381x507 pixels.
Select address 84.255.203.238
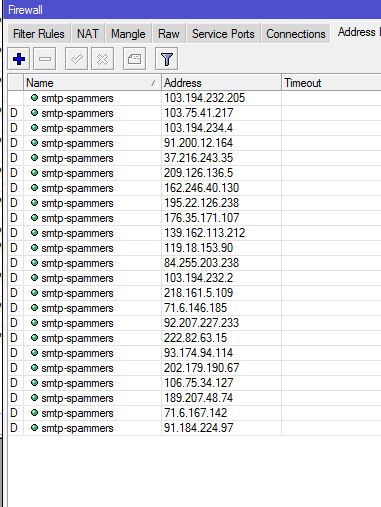pyautogui.click(x=201, y=263)
